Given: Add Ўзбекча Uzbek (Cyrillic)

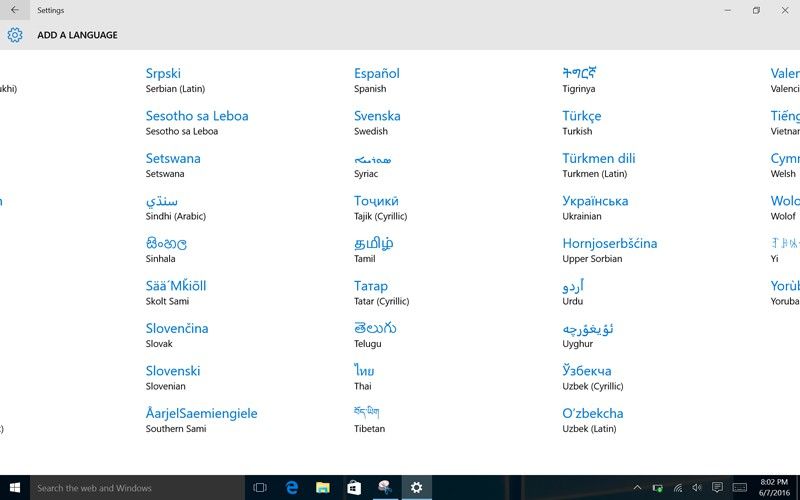Looking at the screenshot, I should [593, 378].
